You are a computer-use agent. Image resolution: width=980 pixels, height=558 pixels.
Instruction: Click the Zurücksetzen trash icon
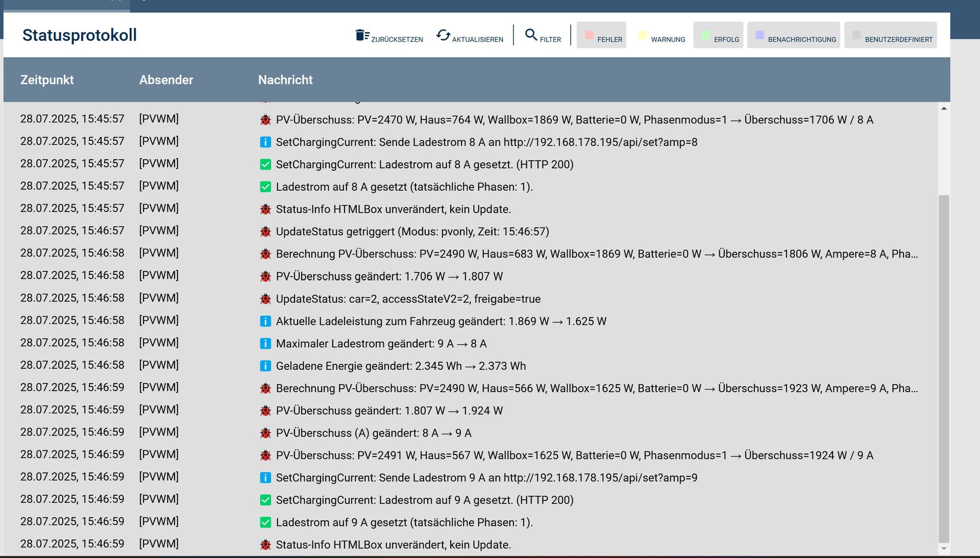pyautogui.click(x=362, y=35)
